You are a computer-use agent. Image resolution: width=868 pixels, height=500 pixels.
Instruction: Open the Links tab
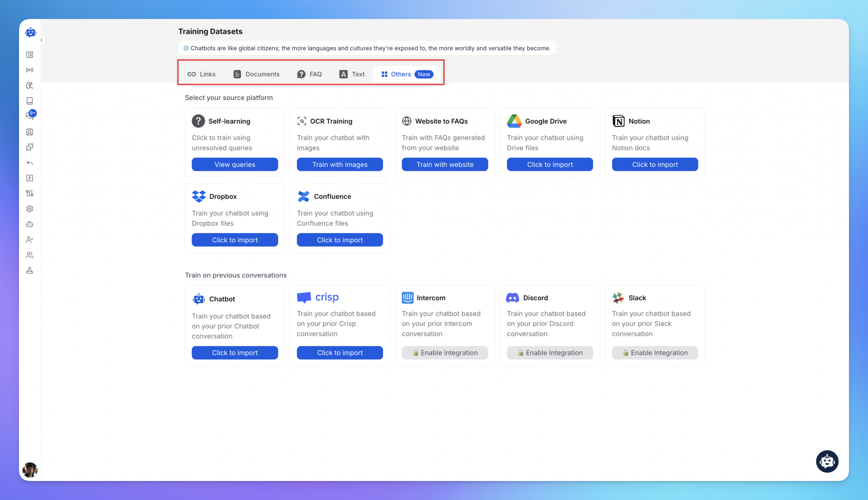click(202, 74)
